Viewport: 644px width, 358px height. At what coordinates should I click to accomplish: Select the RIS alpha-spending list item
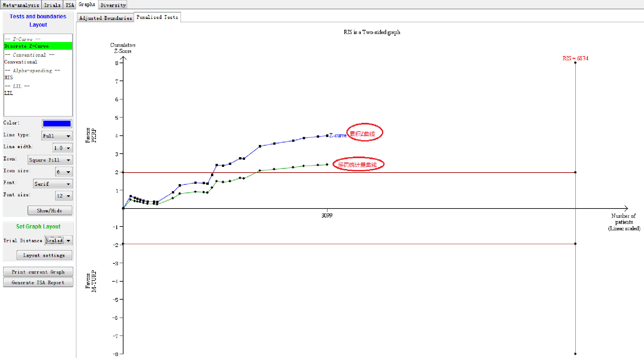pyautogui.click(x=8, y=78)
